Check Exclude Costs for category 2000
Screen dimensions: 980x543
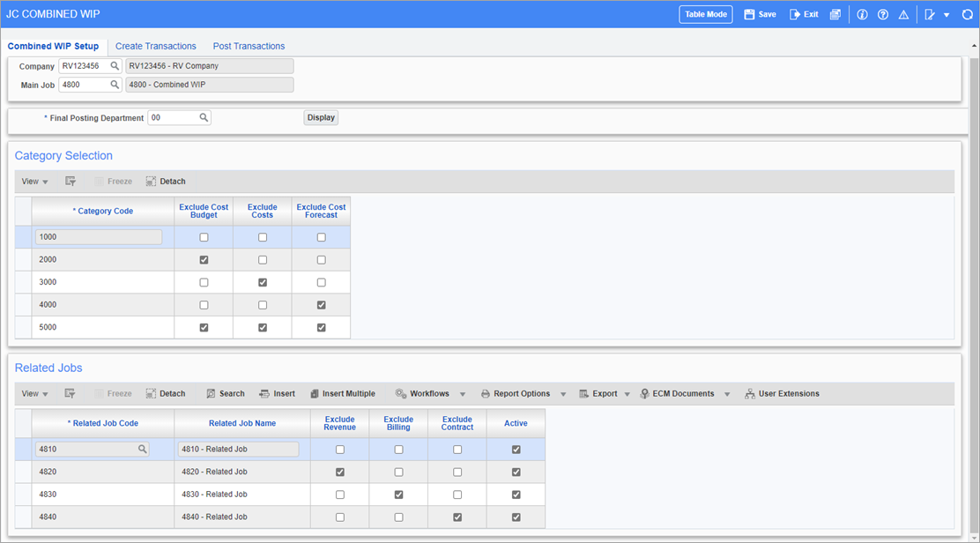[263, 260]
